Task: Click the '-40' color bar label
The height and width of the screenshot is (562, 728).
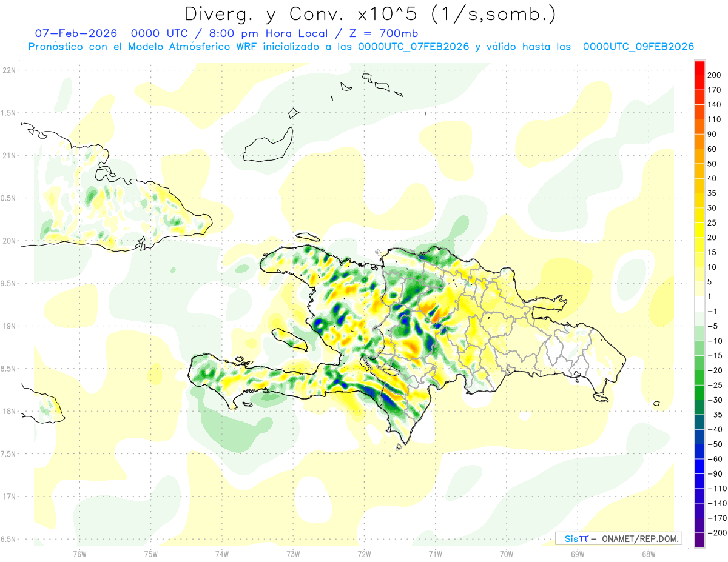Action: pos(716,429)
